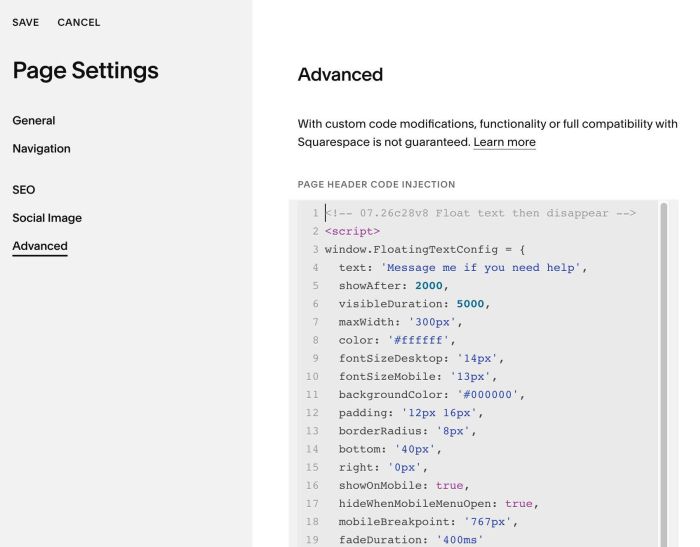Click the fadeDuration value '400ms'
Viewport: 700px width, 547px height.
coord(460,540)
